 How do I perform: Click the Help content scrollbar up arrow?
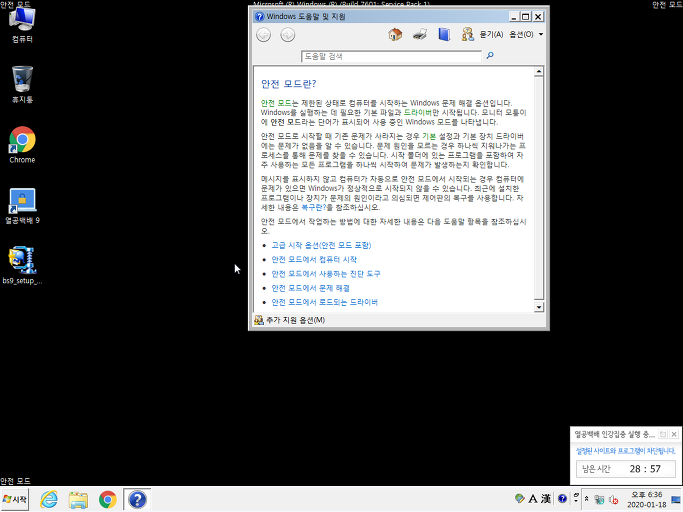pos(539,71)
